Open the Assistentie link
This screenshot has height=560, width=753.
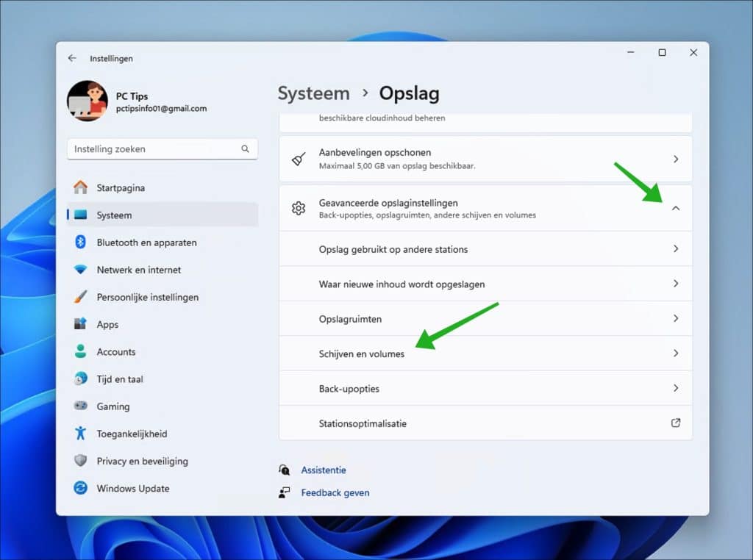pos(324,470)
